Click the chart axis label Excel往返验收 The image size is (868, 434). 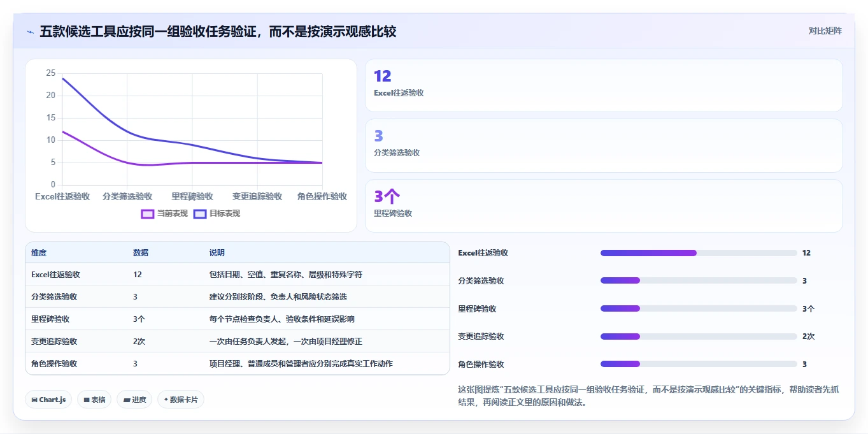pyautogui.click(x=62, y=196)
